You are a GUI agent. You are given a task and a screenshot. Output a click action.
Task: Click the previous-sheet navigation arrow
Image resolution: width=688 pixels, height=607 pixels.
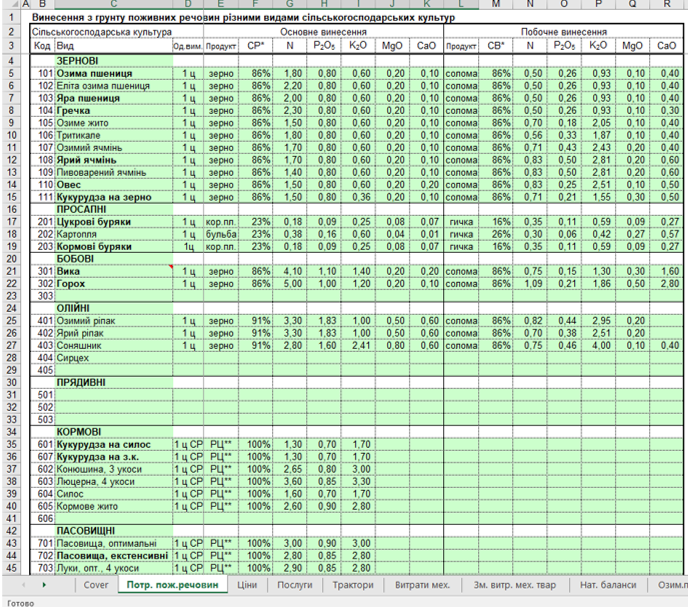click(23, 585)
